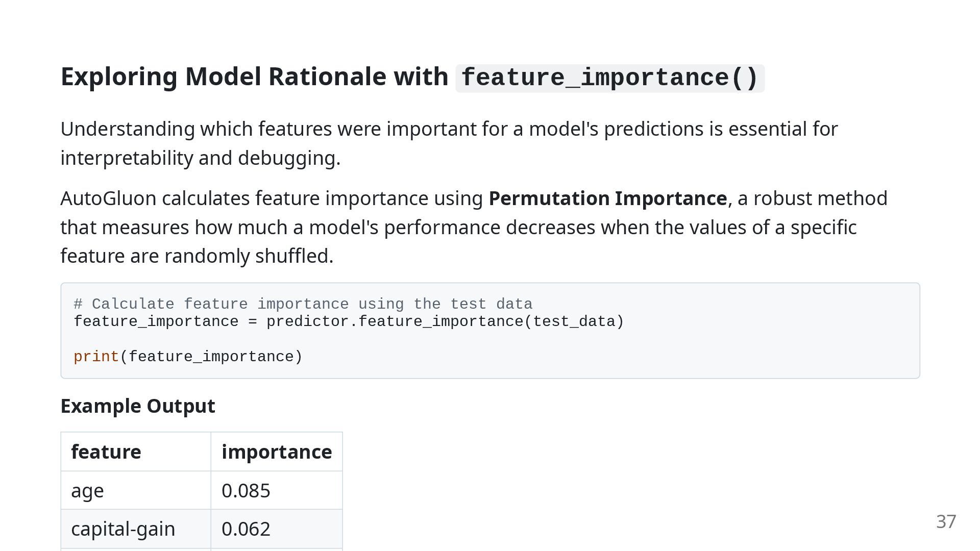Click the "Example Output" subheading
This screenshot has height=551, width=980.
138,406
